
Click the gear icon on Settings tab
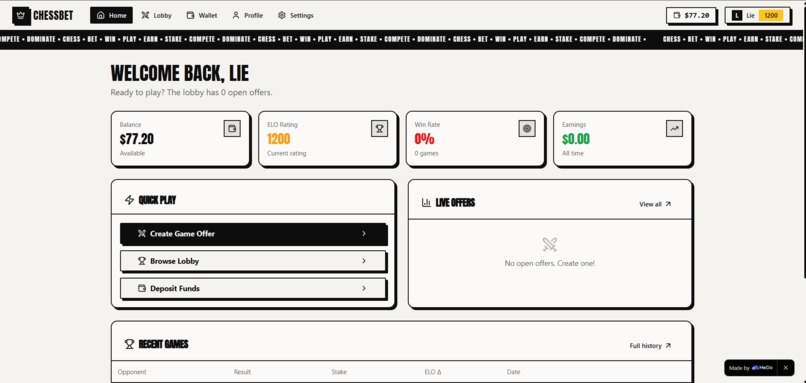click(x=282, y=15)
